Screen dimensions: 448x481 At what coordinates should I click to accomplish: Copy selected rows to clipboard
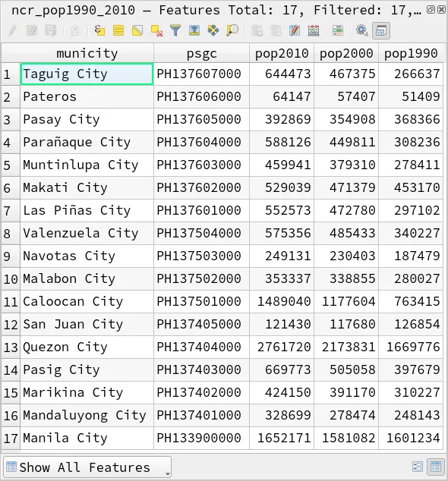coord(74,30)
